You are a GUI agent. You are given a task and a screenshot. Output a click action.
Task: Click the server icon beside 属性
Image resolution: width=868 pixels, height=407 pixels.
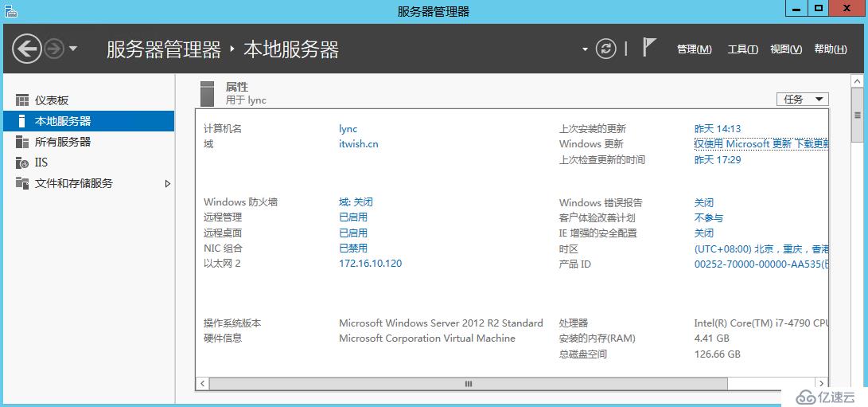tap(207, 94)
